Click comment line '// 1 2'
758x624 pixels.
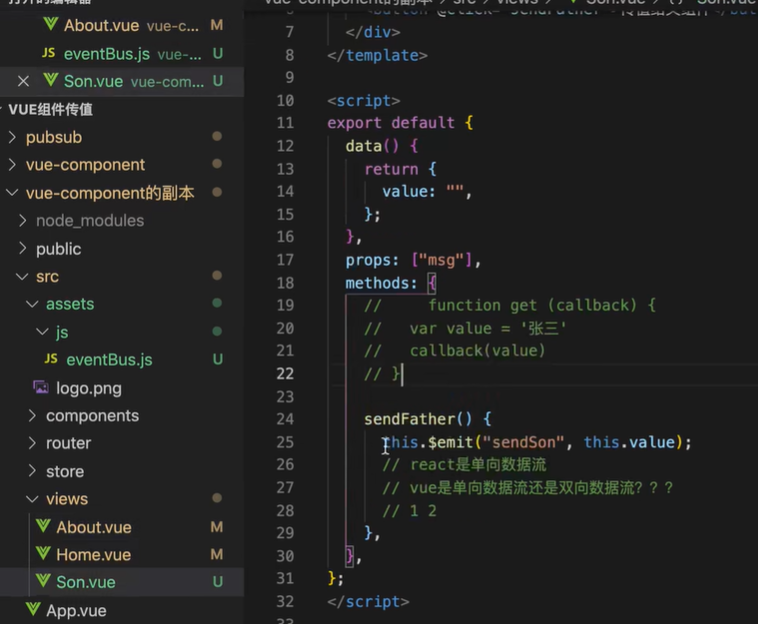tap(409, 511)
